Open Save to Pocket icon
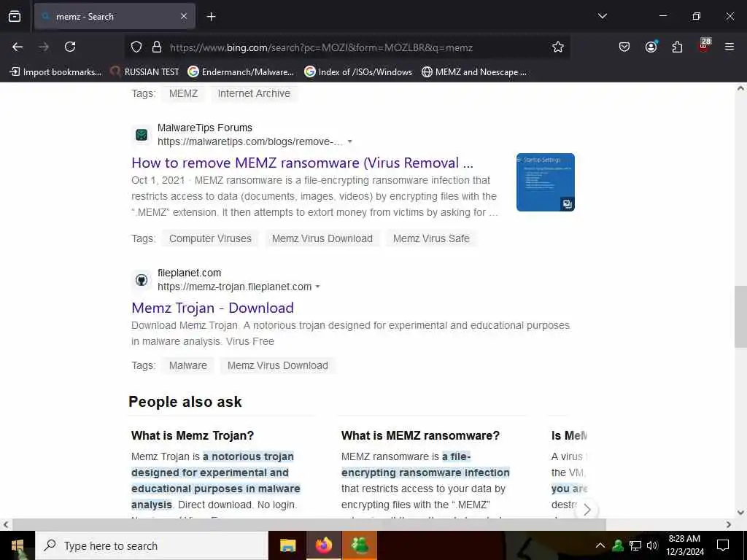The image size is (747, 560). coord(624,47)
